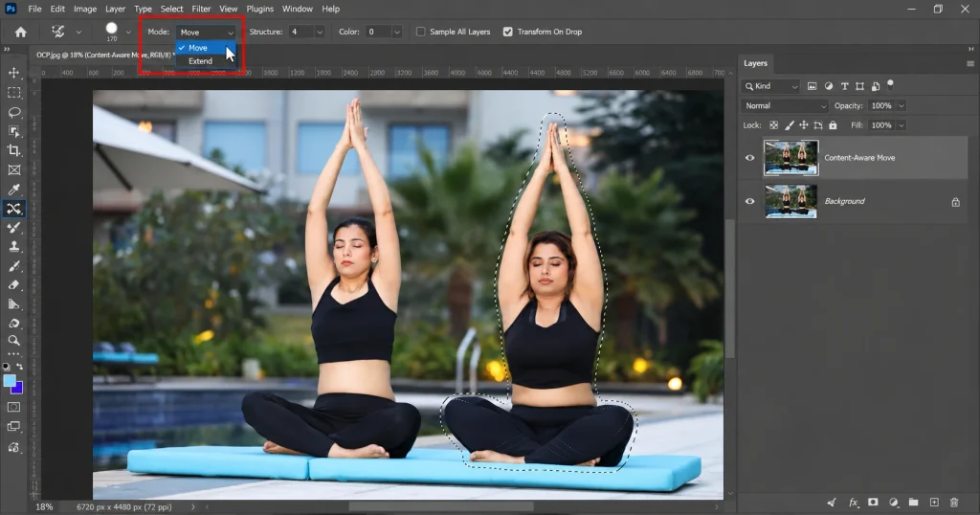Open the Normal blend mode dropdown

(x=785, y=105)
